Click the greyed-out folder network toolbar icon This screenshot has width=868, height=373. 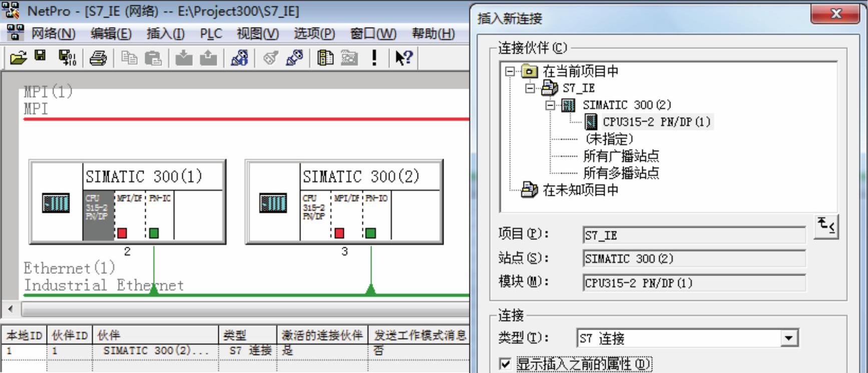point(349,58)
